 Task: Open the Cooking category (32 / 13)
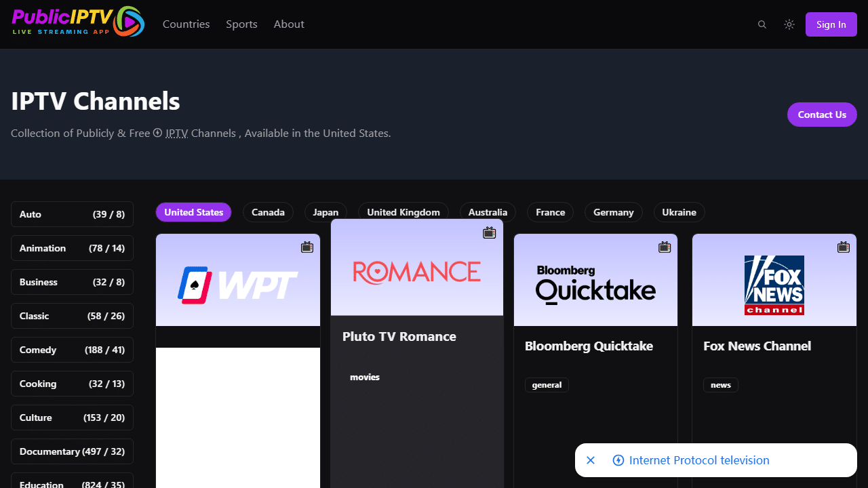click(x=72, y=384)
